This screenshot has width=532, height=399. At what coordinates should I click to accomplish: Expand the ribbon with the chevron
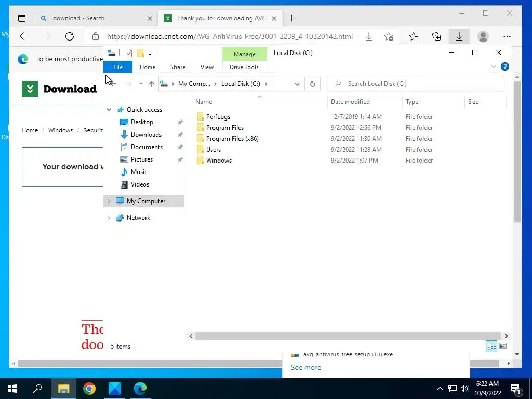pos(494,66)
